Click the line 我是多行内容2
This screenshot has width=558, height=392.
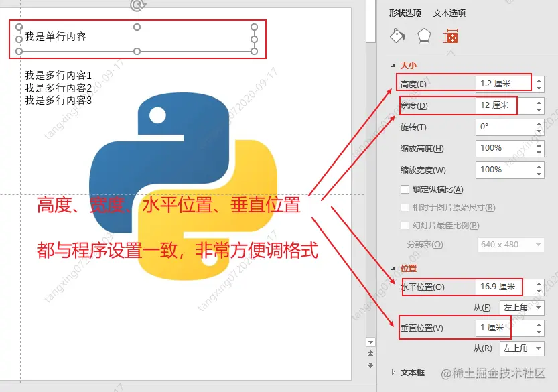(58, 88)
